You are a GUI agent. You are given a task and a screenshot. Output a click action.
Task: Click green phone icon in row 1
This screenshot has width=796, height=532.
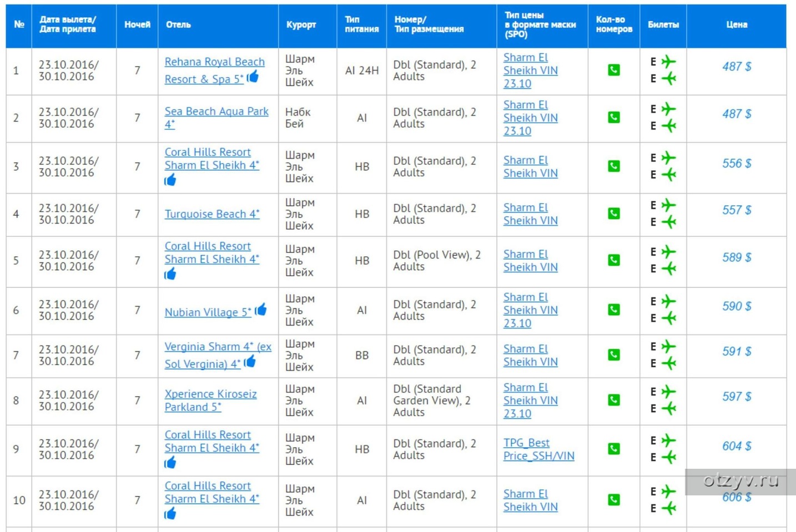613,70
